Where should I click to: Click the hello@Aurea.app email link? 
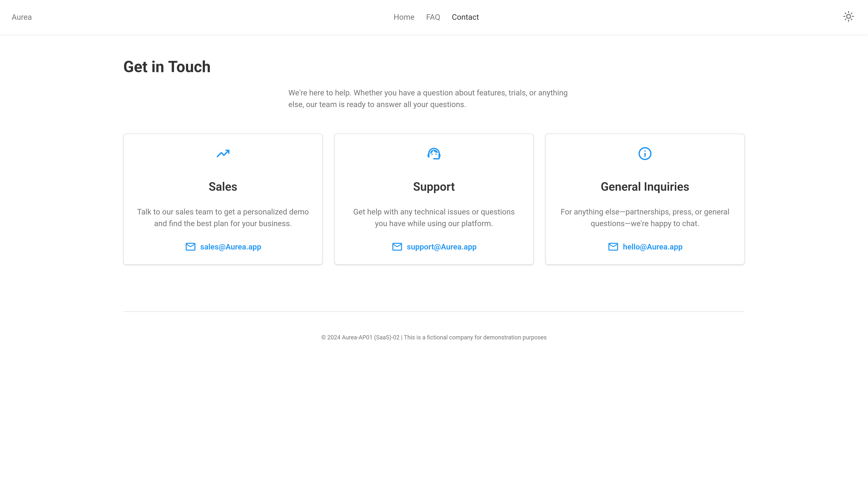point(652,247)
